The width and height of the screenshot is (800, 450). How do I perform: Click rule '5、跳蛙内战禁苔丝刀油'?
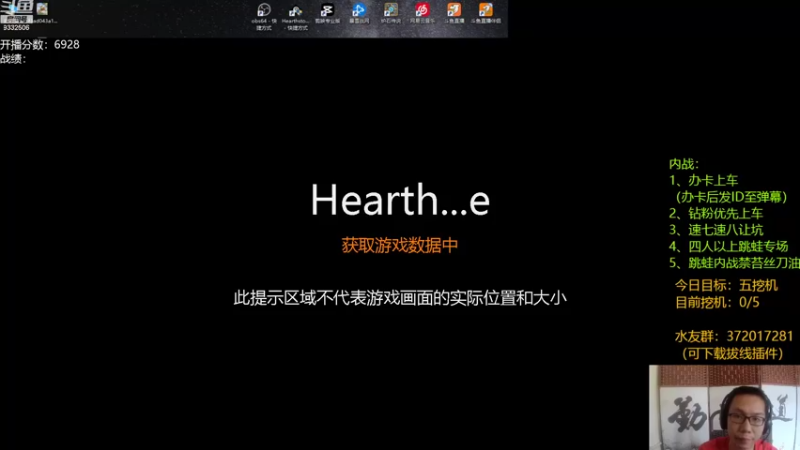click(734, 263)
